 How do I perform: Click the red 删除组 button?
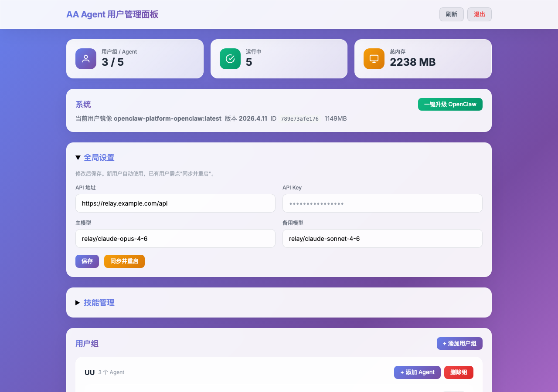(x=459, y=372)
